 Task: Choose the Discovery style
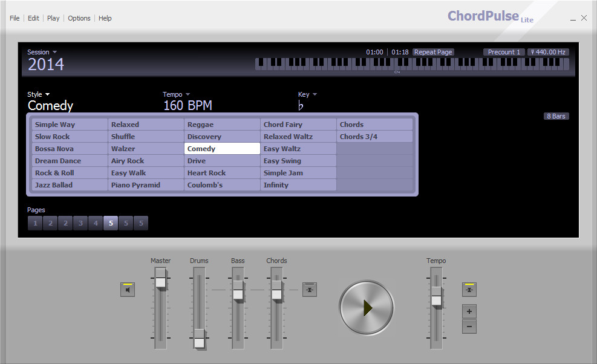[x=223, y=137]
